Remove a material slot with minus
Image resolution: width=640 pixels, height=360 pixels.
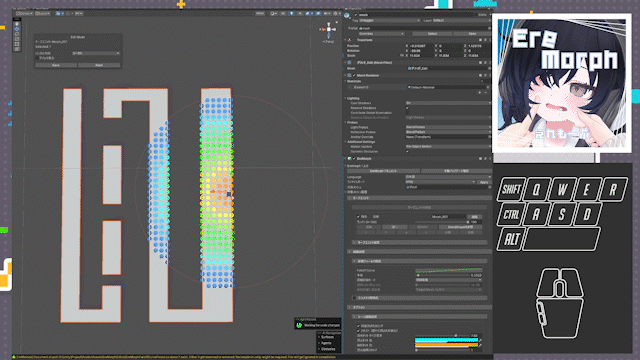point(485,93)
